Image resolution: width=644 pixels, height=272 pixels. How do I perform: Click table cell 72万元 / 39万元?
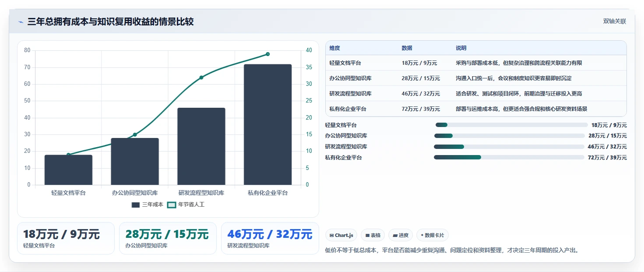click(x=421, y=109)
